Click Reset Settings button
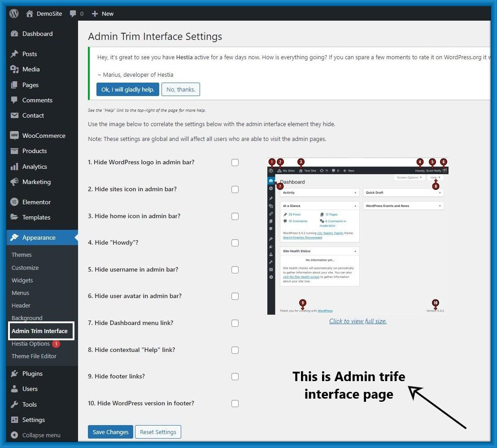497x448 pixels. pyautogui.click(x=158, y=432)
